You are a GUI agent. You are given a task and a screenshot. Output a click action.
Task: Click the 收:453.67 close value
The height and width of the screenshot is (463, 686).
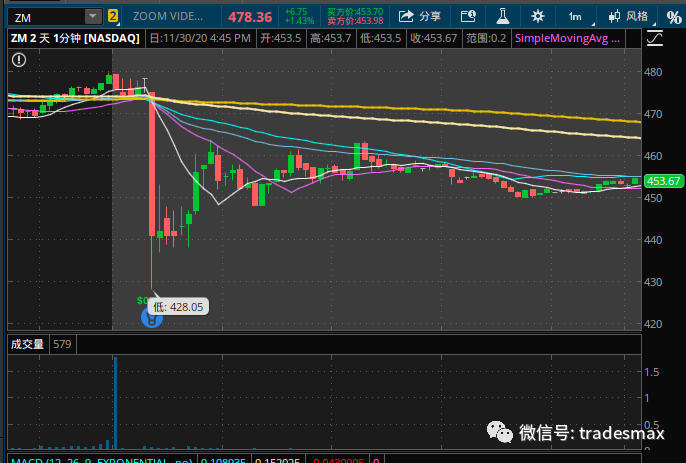coord(434,39)
